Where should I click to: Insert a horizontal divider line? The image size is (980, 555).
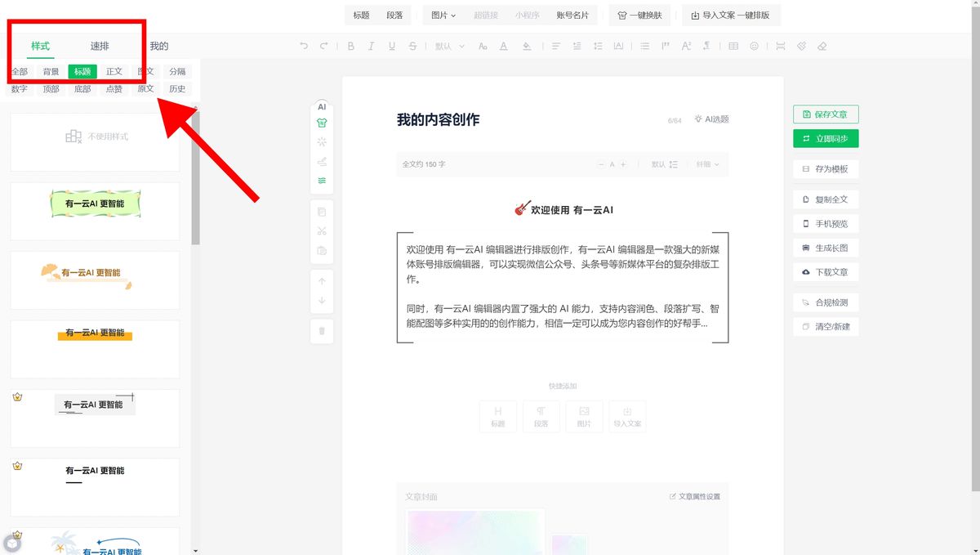click(x=781, y=46)
